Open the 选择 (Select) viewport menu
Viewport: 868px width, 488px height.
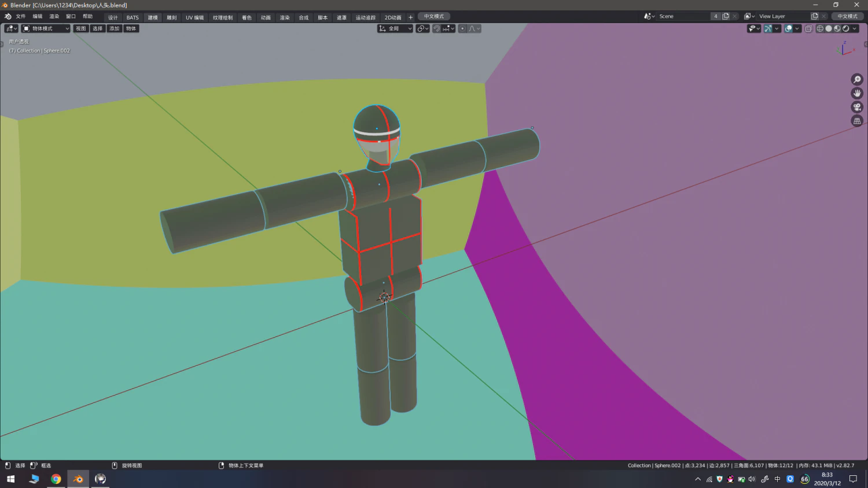[x=98, y=28]
